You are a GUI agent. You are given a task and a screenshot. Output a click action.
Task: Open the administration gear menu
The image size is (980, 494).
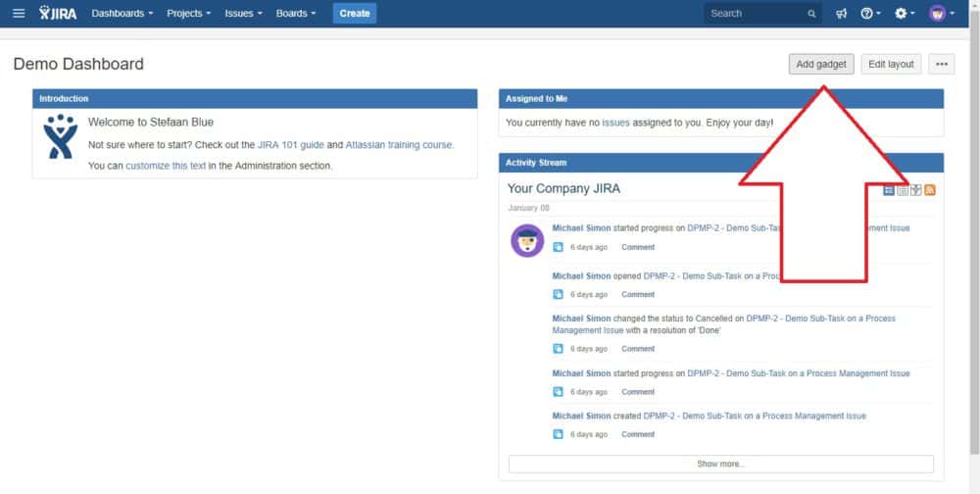[x=904, y=13]
